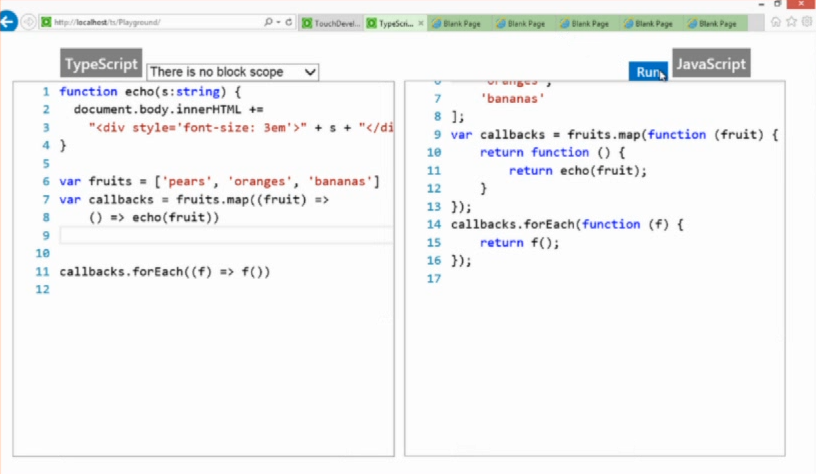This screenshot has width=816, height=474.
Task: Minimize the browser window
Action: click(x=761, y=4)
